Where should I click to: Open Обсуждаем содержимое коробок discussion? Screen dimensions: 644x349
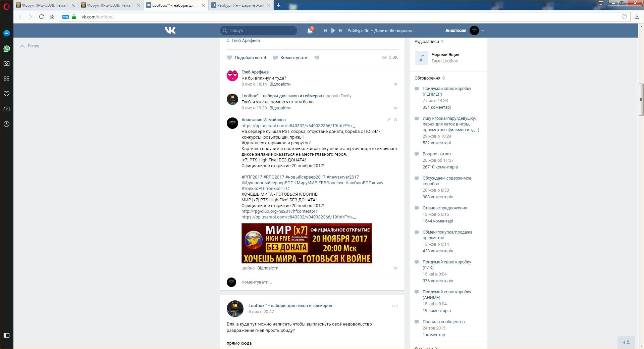click(447, 181)
